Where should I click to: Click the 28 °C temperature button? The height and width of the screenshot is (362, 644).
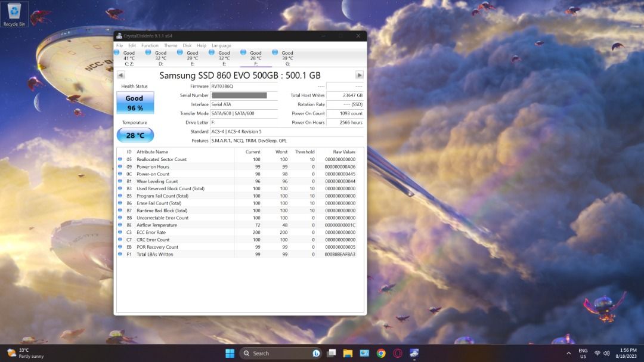(x=135, y=135)
